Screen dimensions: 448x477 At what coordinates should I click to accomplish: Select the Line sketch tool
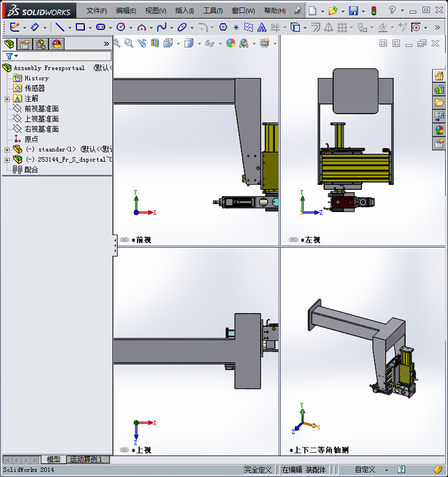point(60,27)
